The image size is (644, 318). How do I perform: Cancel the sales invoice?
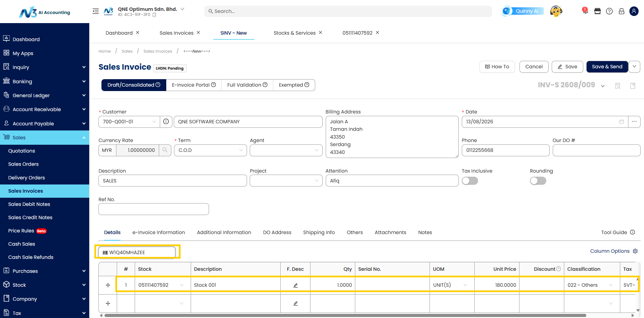tap(534, 67)
